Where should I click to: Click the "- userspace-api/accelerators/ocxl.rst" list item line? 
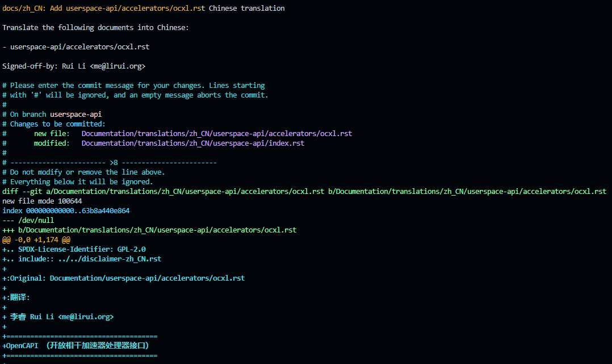(76, 47)
